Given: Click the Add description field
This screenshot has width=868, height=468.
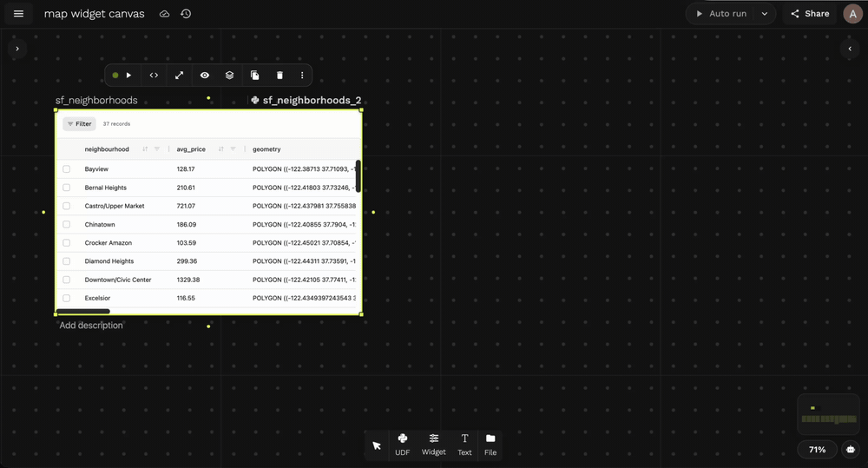Looking at the screenshot, I should (x=91, y=325).
